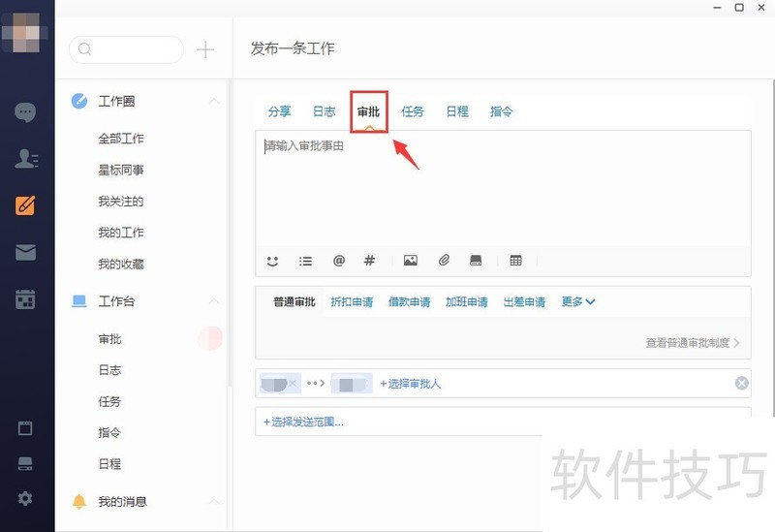Click the user avatar at top left

tap(25, 32)
